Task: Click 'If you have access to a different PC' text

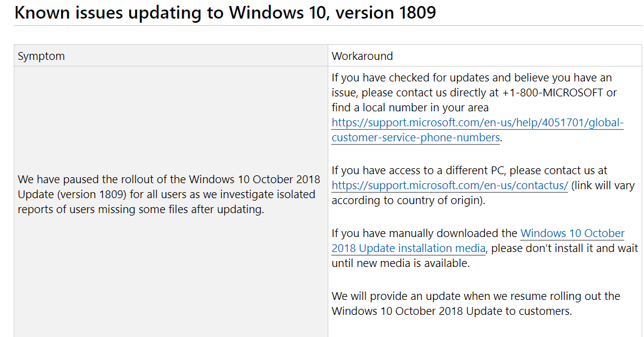Action: 419,171
